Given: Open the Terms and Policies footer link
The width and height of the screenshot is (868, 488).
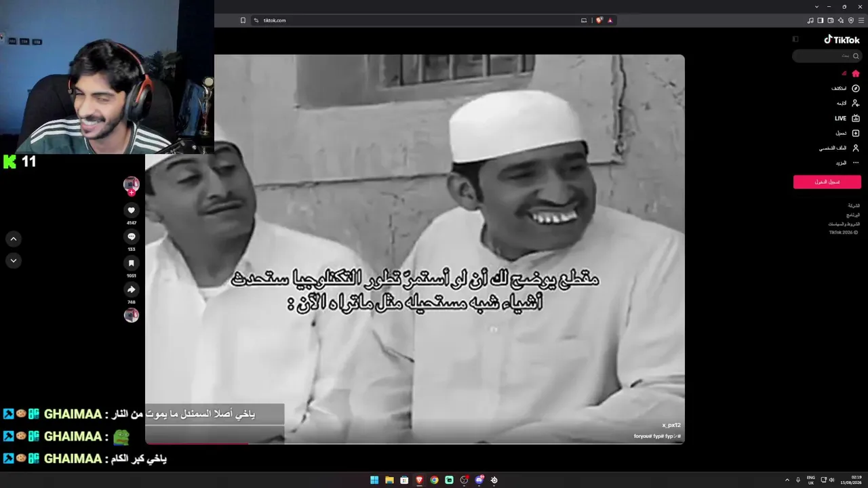Looking at the screenshot, I should pos(844,224).
